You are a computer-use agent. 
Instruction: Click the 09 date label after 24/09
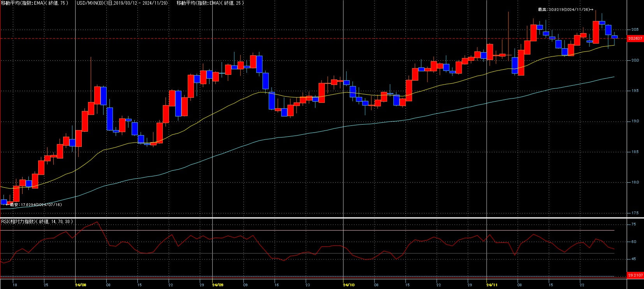pos(245,285)
